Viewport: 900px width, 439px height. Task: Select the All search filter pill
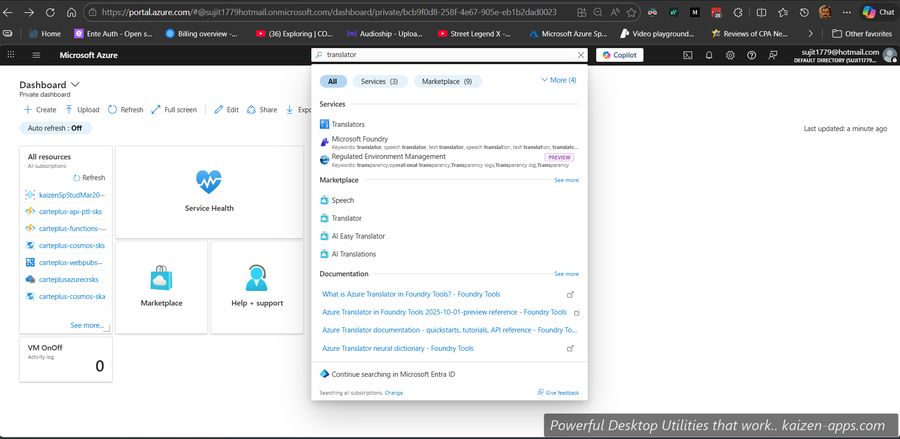coord(332,81)
